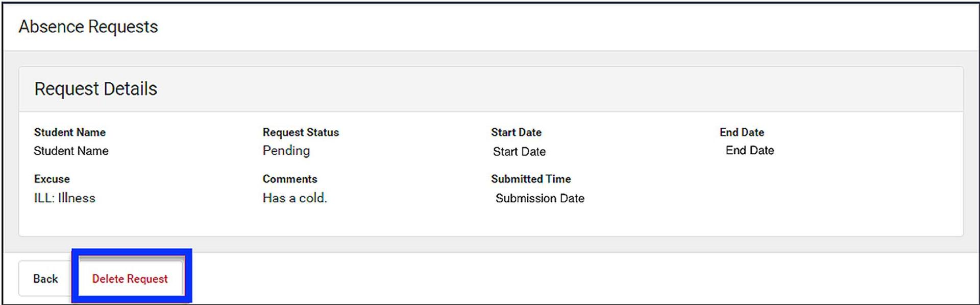The width and height of the screenshot is (980, 305).
Task: Click the red Delete Request button
Action: (x=130, y=278)
